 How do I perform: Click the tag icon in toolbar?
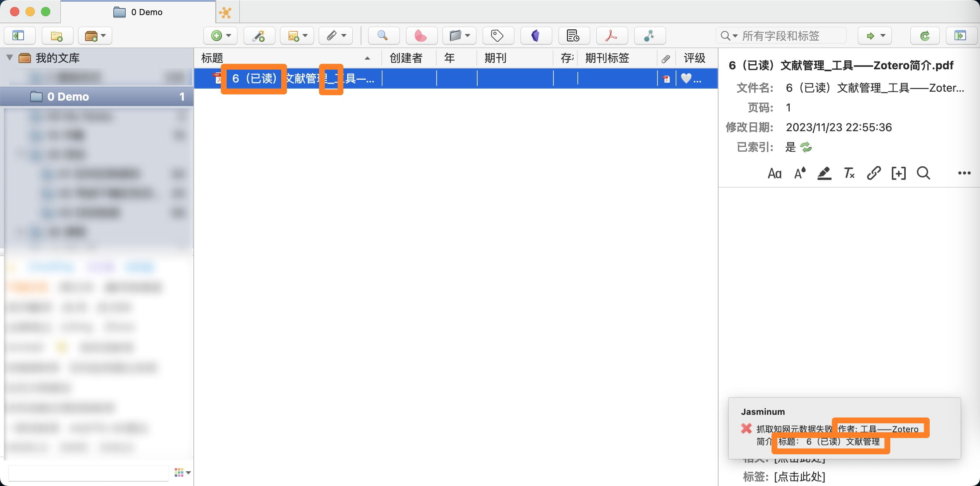497,36
